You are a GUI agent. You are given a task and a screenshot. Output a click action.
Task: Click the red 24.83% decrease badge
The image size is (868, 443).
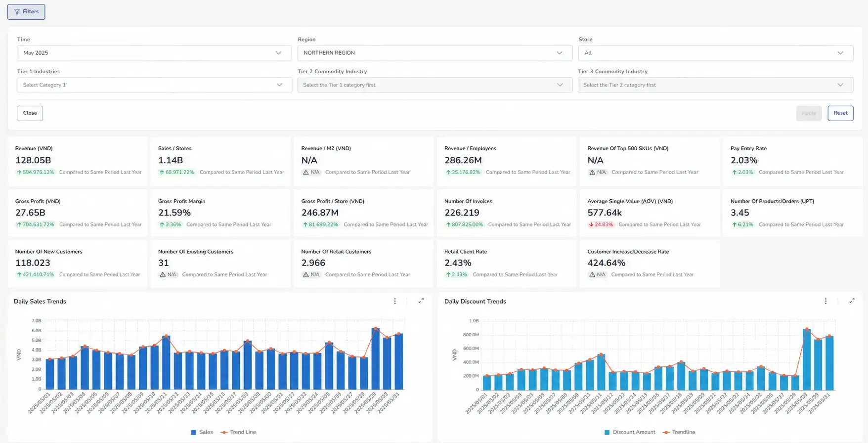[x=601, y=224]
